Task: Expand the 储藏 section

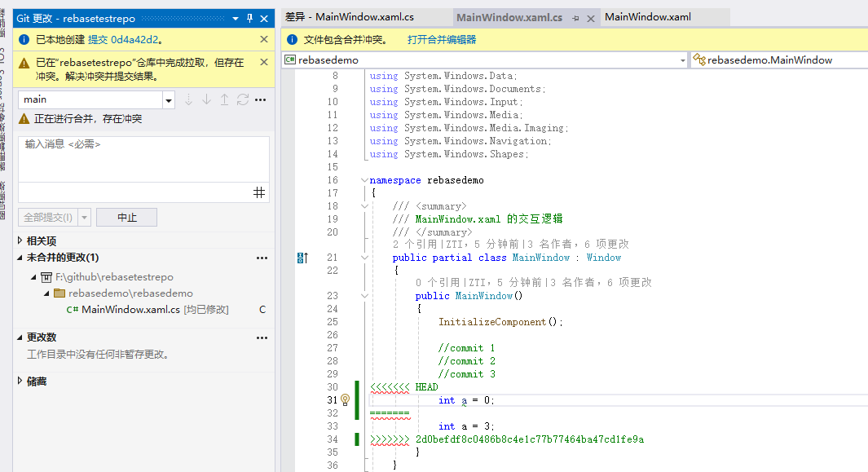Action: [20, 381]
